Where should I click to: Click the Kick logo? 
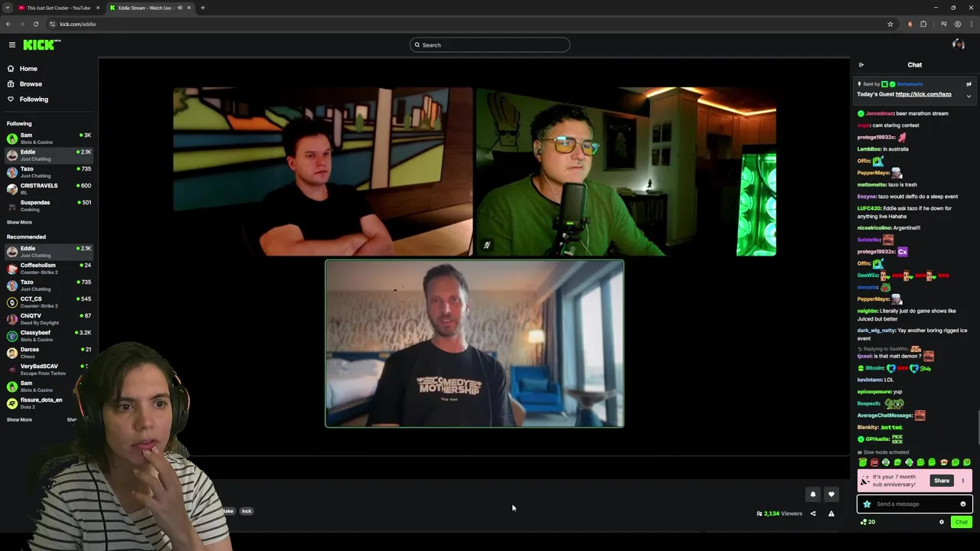tap(41, 45)
